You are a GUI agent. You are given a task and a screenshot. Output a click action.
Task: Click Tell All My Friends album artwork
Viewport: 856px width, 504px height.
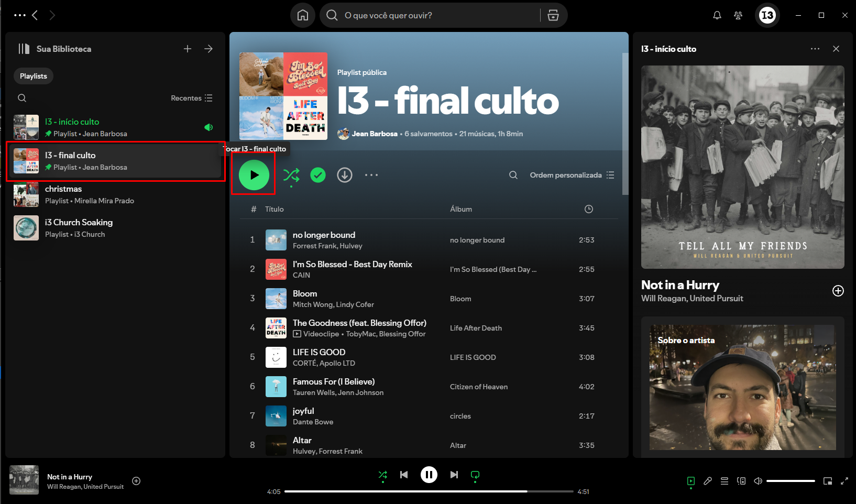pos(743,167)
